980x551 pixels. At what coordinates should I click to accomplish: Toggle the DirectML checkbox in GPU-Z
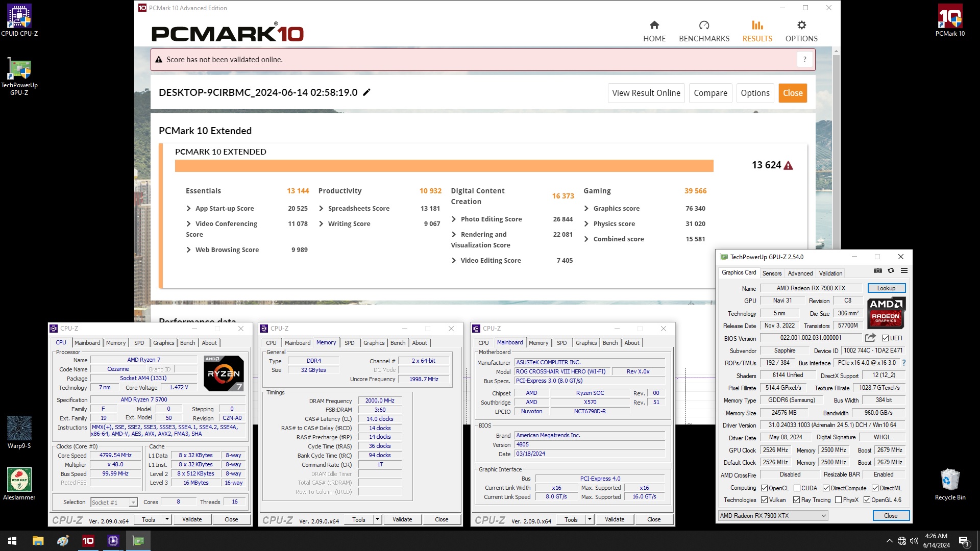pyautogui.click(x=875, y=488)
